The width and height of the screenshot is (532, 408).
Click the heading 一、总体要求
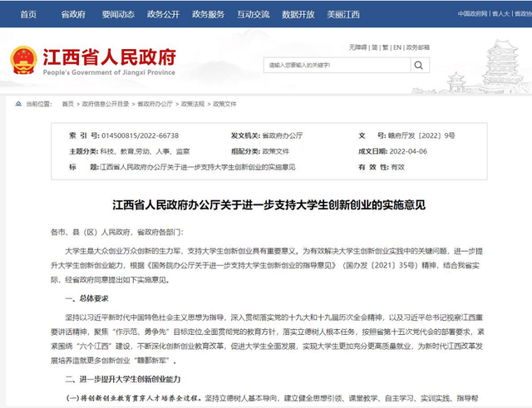(x=86, y=298)
